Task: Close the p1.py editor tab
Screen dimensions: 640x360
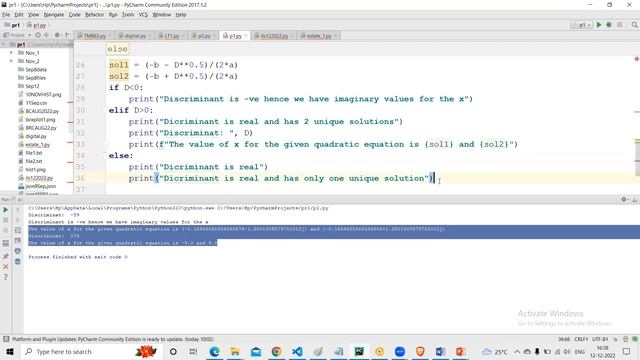Action: (x=246, y=36)
